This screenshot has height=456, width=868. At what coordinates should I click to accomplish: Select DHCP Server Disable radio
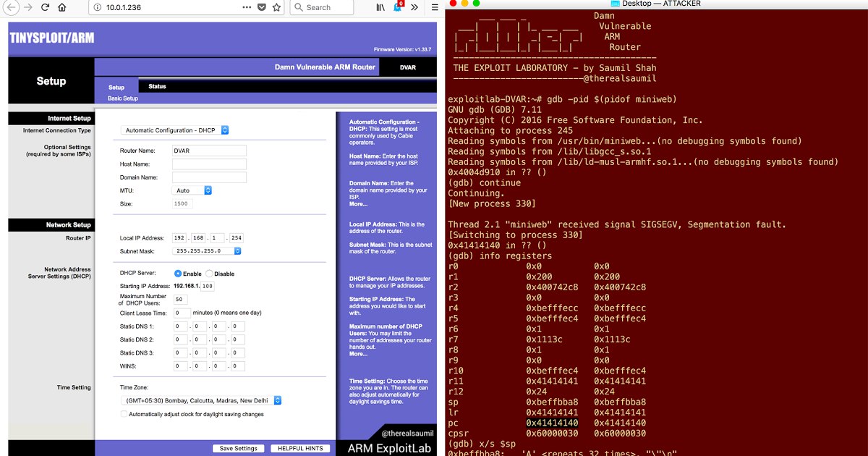pyautogui.click(x=209, y=274)
